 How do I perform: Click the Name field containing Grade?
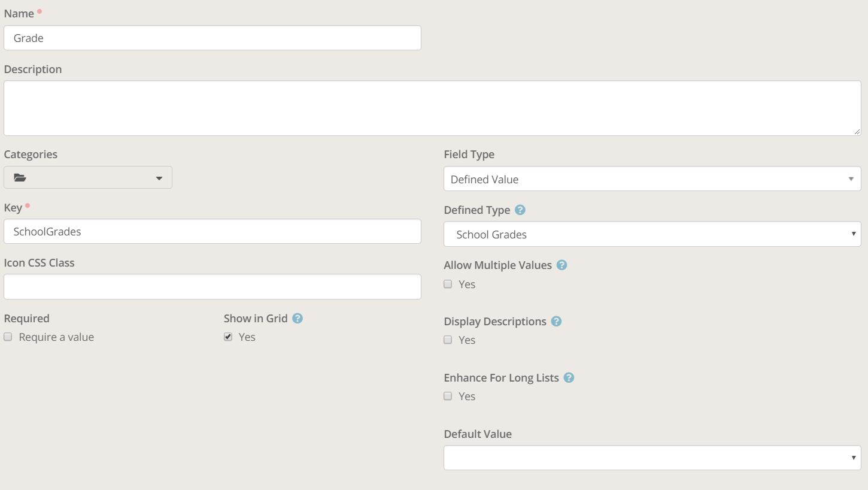212,38
